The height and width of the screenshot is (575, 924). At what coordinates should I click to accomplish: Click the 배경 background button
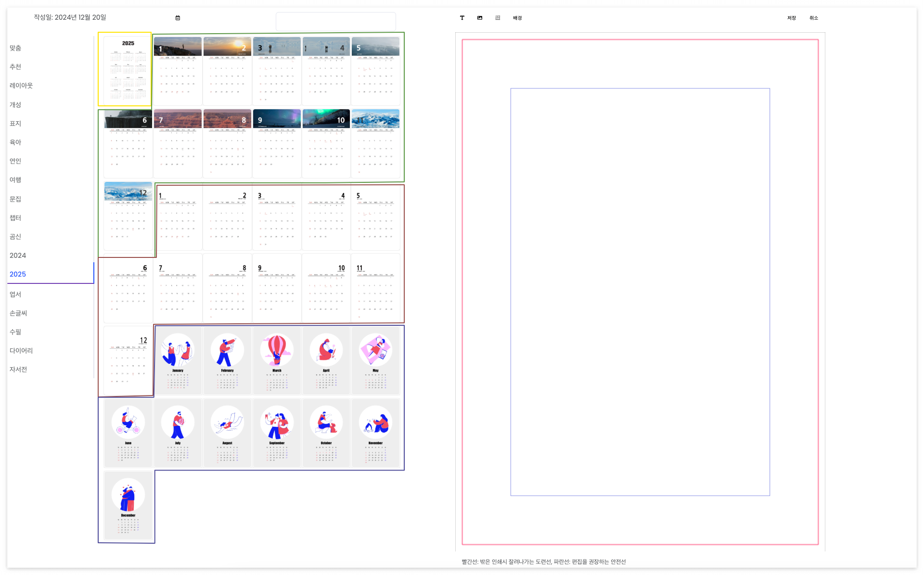pyautogui.click(x=517, y=18)
